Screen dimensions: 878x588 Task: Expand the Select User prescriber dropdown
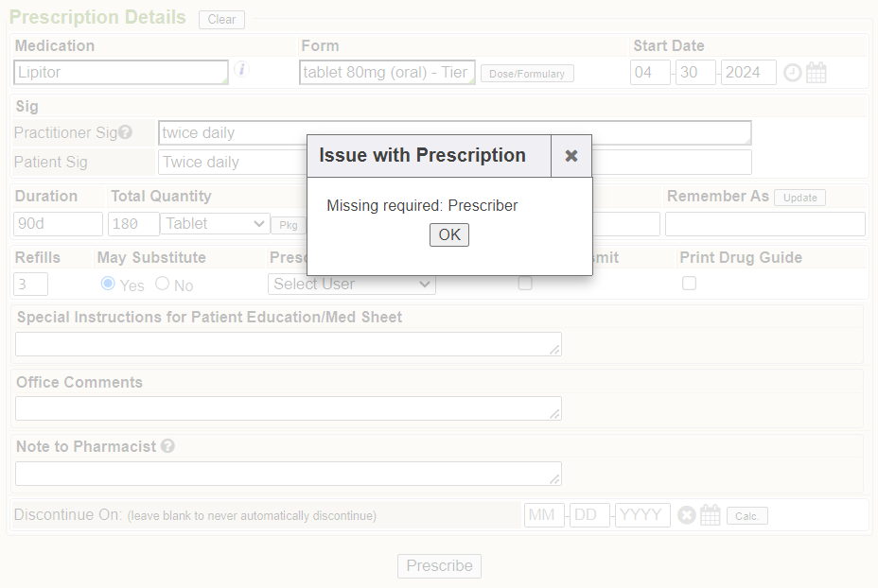point(352,284)
